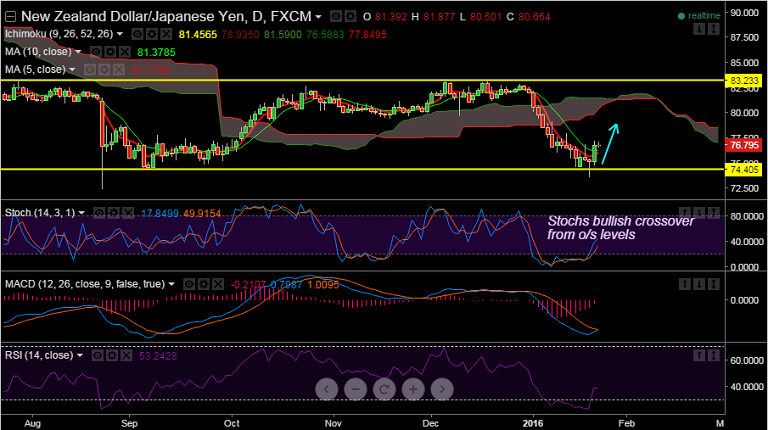Open MA (10, close) settings gear
The height and width of the screenshot is (430, 768).
point(111,52)
